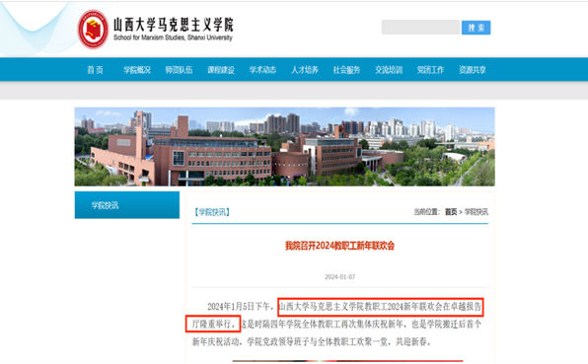Click the School for Marxism Studies English subtitle
The image size is (588, 364).
(x=173, y=37)
